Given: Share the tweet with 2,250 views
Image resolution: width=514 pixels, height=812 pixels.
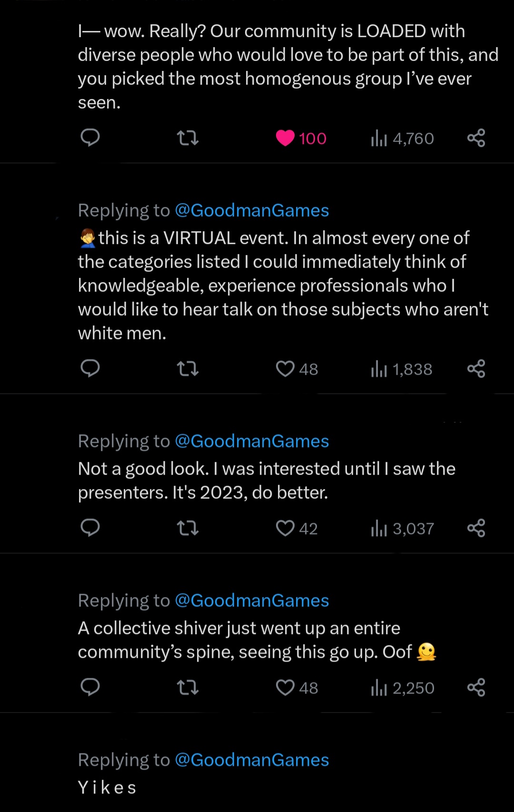Looking at the screenshot, I should tap(476, 687).
